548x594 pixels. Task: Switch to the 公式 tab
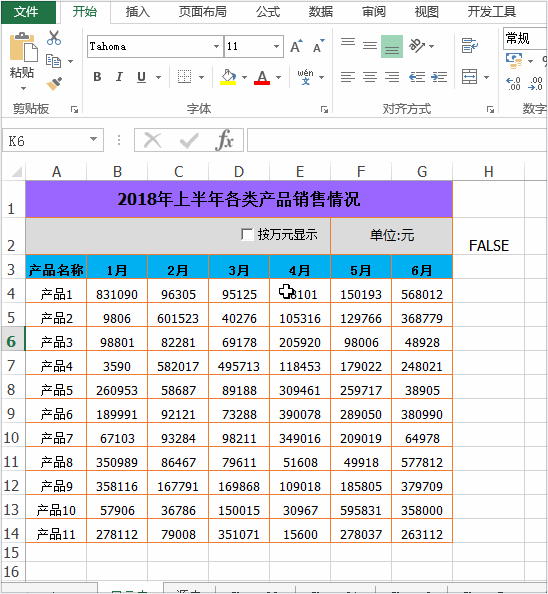click(268, 12)
